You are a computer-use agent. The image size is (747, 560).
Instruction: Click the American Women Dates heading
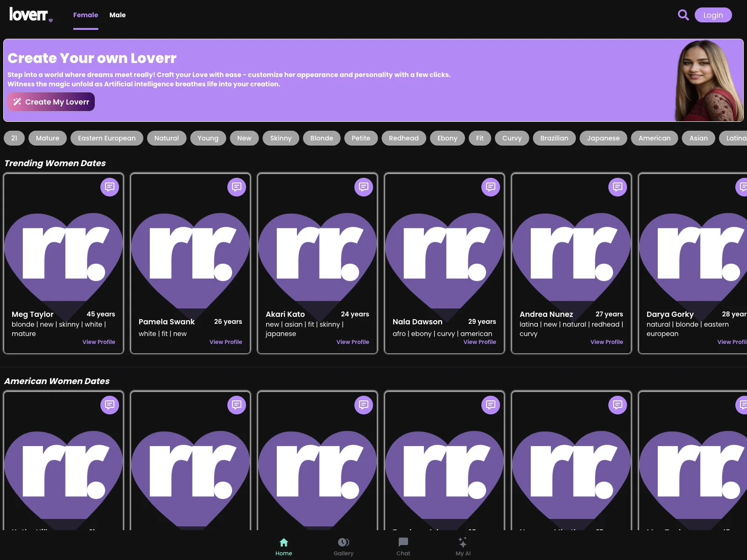57,381
